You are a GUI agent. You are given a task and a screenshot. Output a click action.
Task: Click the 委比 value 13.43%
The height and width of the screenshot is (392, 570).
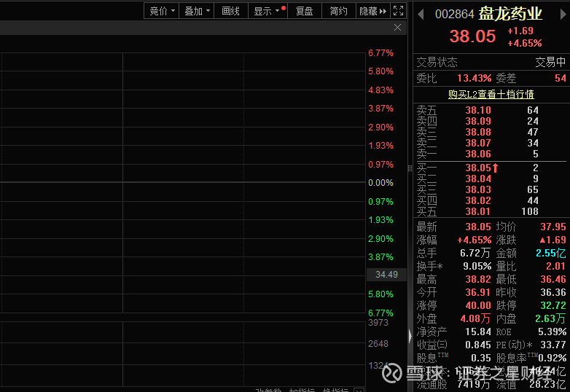[474, 78]
